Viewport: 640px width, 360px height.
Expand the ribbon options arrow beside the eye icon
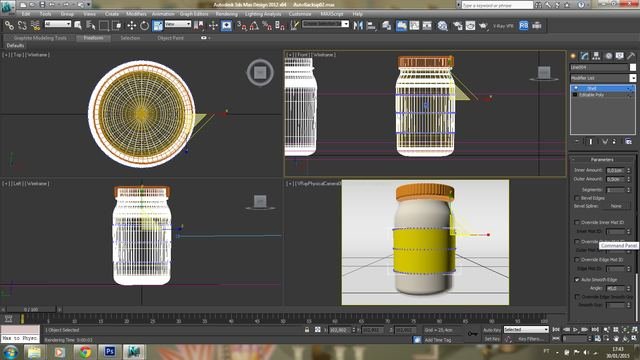[x=209, y=38]
